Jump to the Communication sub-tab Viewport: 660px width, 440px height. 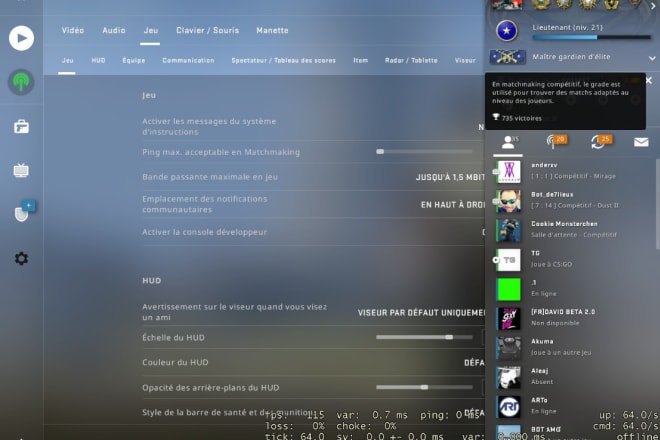tap(188, 61)
